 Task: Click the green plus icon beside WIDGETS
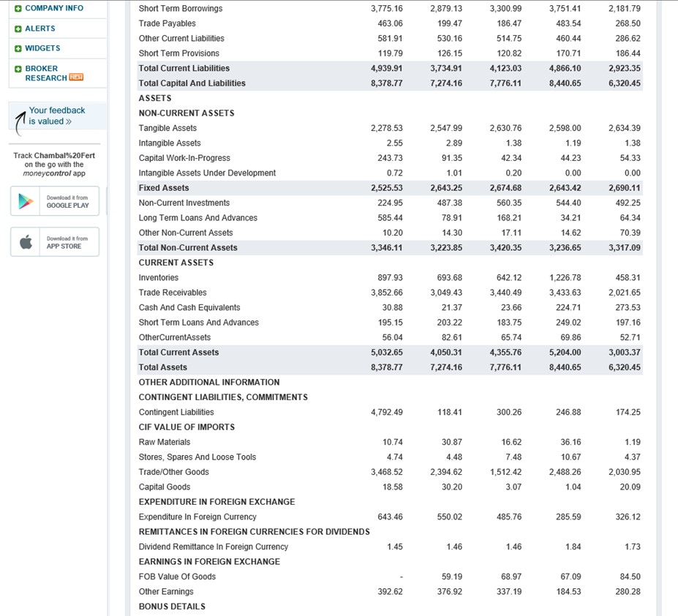click(x=20, y=47)
